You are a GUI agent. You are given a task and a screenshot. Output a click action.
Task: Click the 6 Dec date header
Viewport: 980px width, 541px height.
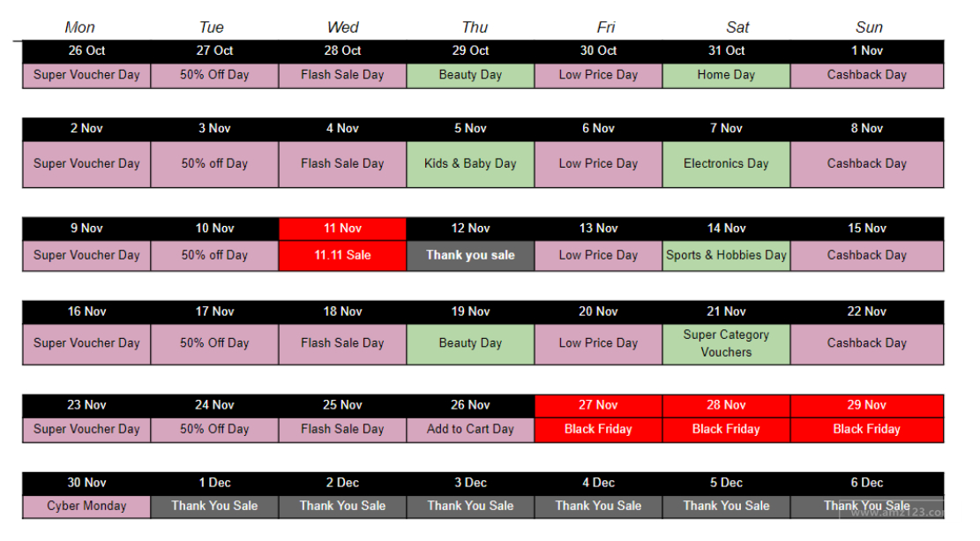point(867,483)
